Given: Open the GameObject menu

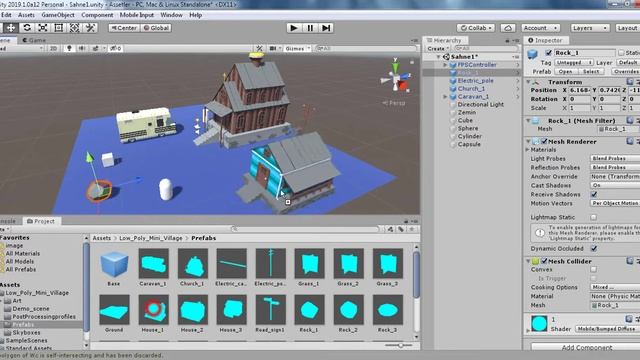Looking at the screenshot, I should [58, 15].
